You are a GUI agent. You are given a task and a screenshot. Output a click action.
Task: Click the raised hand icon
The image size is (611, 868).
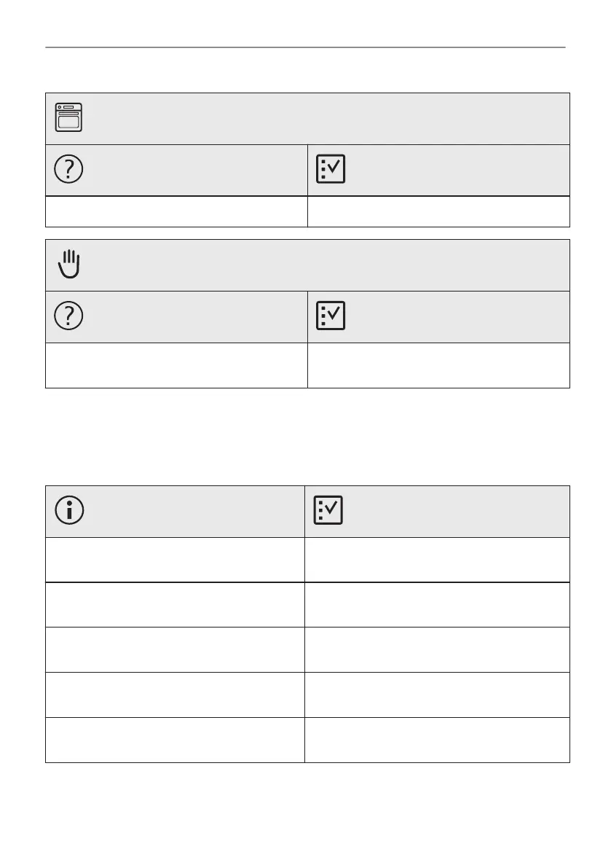68,264
